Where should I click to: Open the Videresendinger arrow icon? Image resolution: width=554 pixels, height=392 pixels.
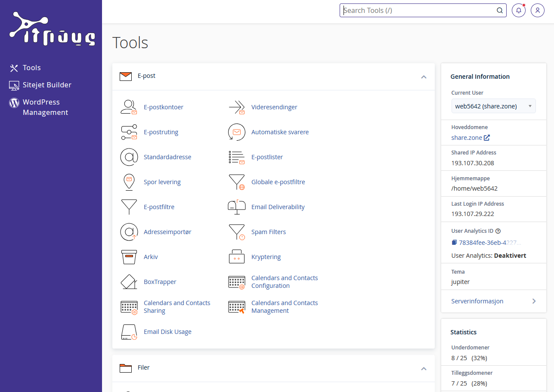(236, 107)
